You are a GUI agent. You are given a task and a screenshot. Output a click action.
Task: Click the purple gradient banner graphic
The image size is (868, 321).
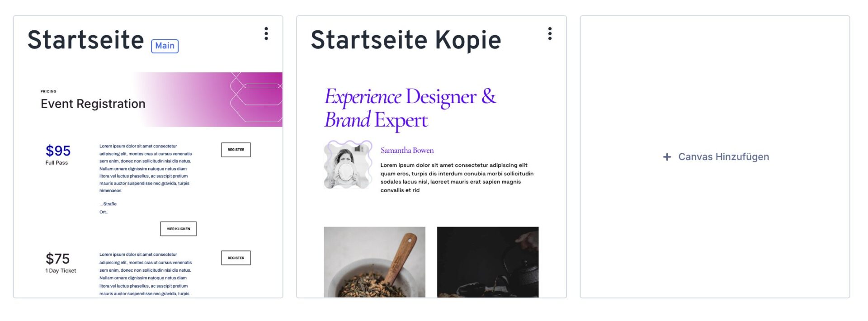235,99
